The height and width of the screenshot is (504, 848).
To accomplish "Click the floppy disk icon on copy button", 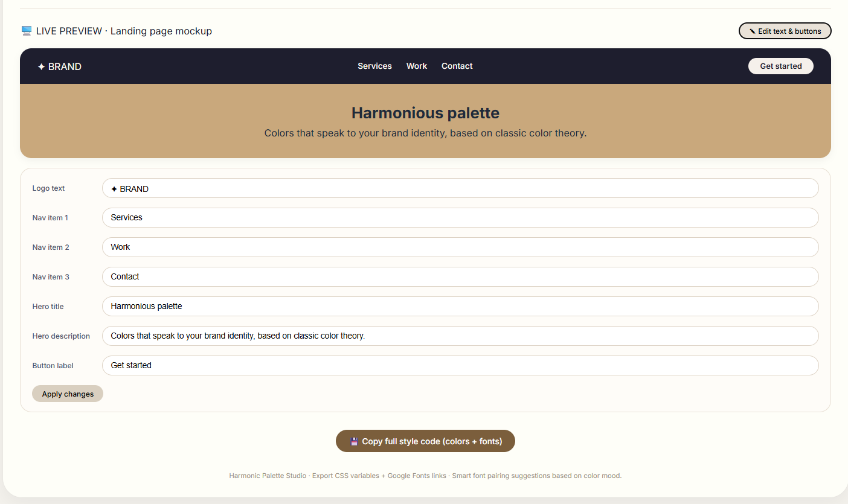I will click(354, 441).
